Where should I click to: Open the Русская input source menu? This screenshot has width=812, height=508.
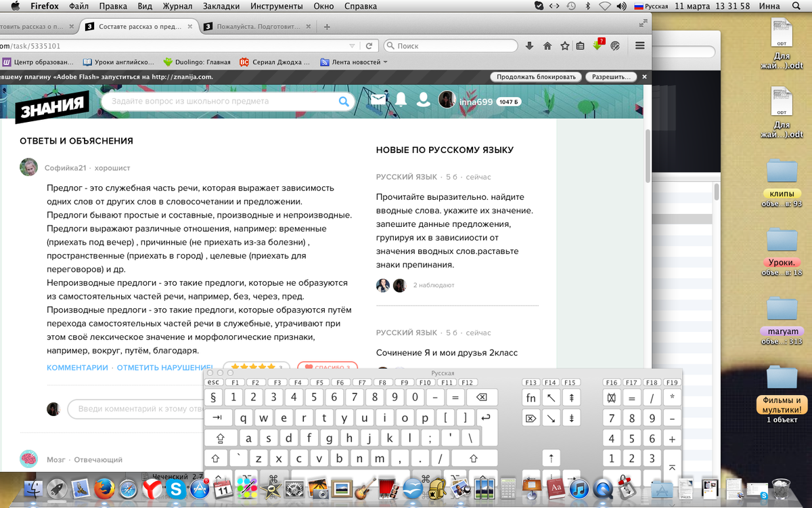[651, 6]
